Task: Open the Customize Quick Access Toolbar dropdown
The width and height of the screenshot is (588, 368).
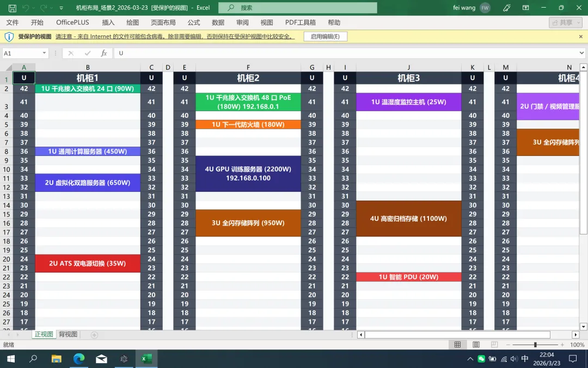Action: pyautogui.click(x=61, y=8)
